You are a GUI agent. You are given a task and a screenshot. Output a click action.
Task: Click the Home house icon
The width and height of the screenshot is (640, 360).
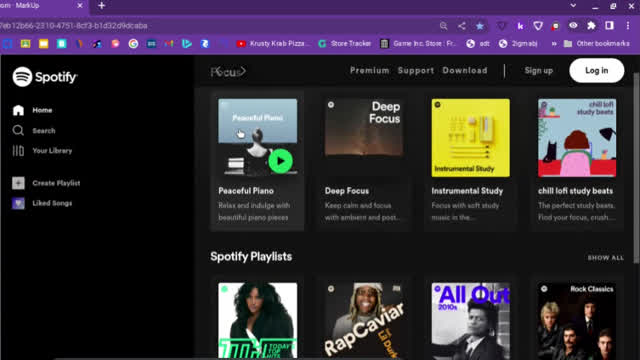(18, 110)
